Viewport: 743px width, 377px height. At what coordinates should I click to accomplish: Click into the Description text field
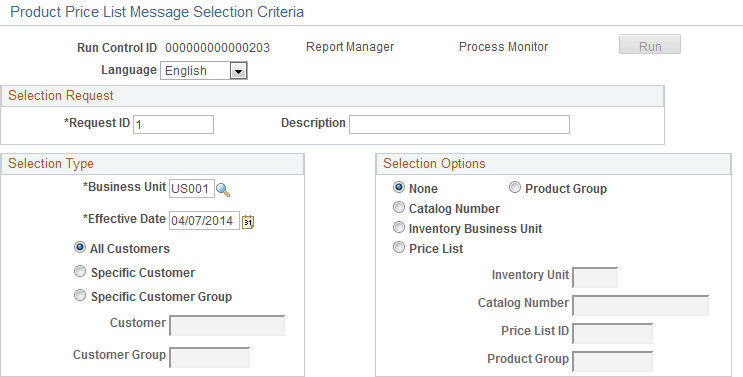coord(459,125)
